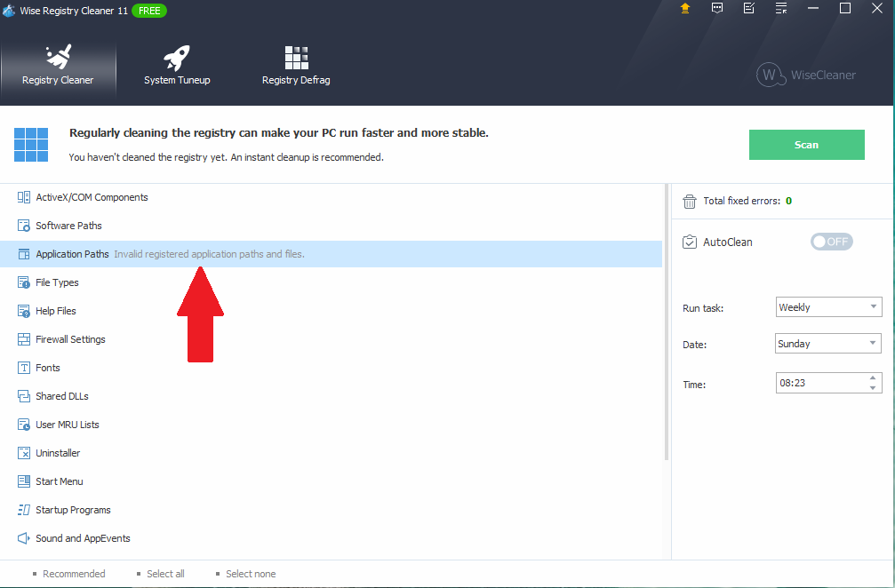895x588 pixels.
Task: Select the Firewall Settings row
Action: pos(331,339)
